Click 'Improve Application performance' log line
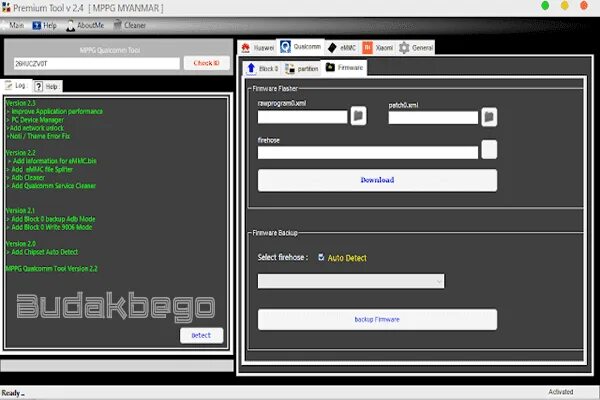This screenshot has width=600, height=400. pyautogui.click(x=57, y=111)
